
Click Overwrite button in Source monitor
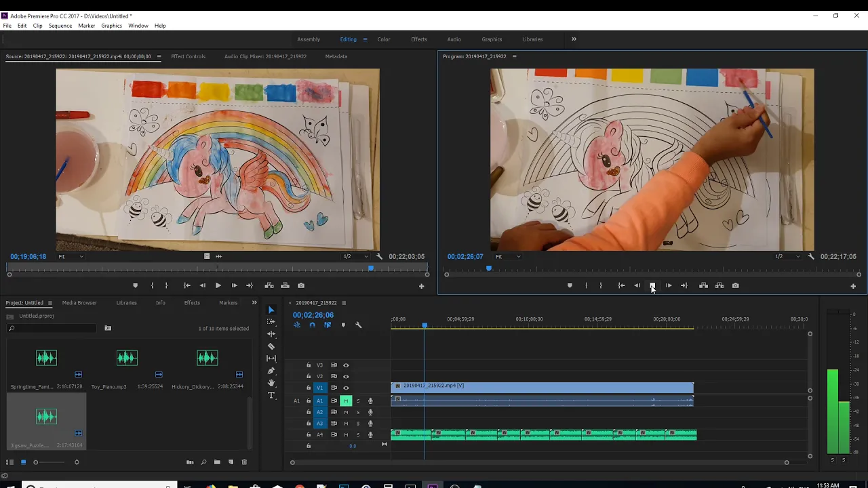point(285,285)
